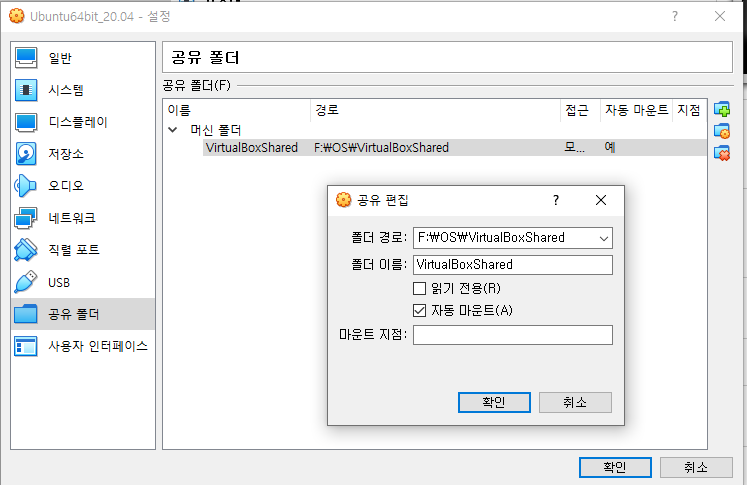Click the 이름 column header
The image size is (747, 485).
point(237,110)
